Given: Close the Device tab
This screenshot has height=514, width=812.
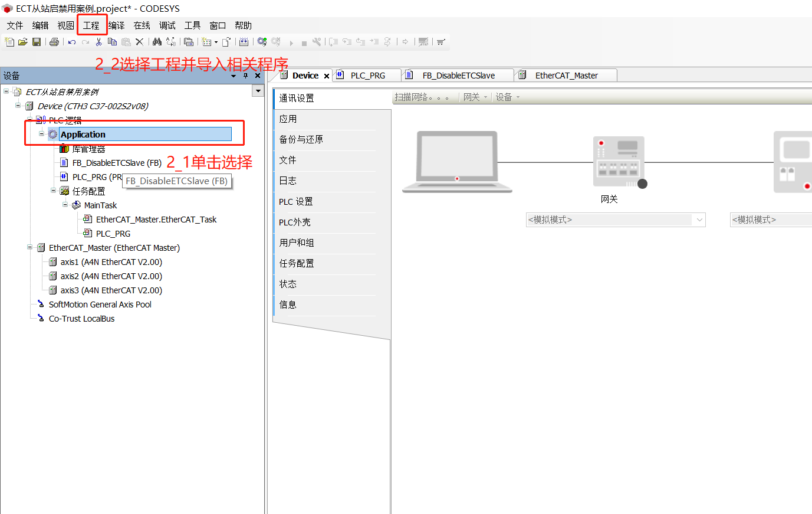Looking at the screenshot, I should tap(327, 76).
